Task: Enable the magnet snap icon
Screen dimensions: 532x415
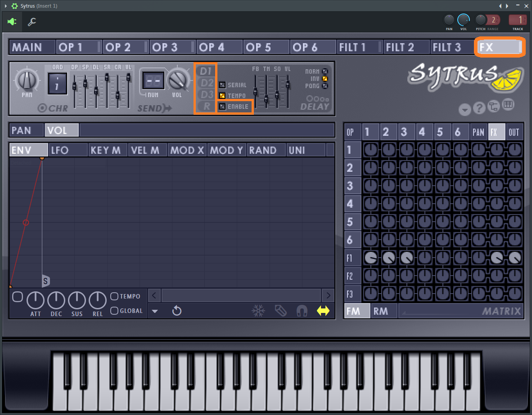Action: [302, 311]
